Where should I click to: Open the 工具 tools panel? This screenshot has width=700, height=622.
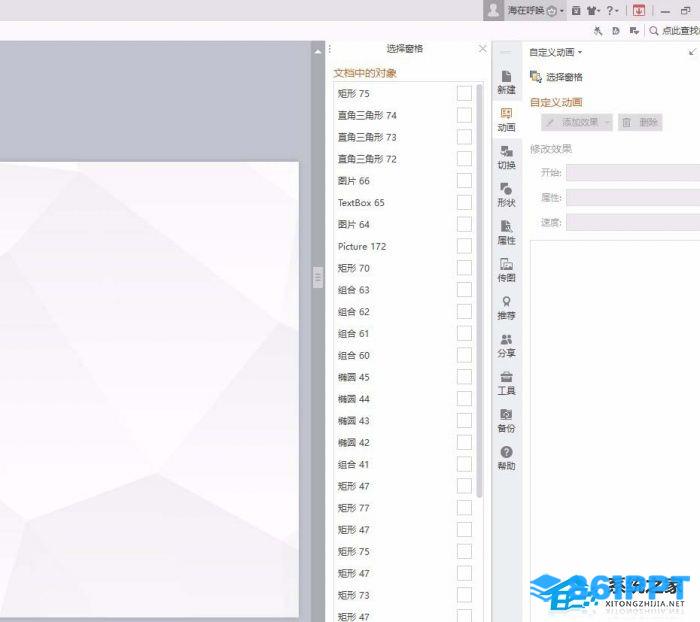[x=506, y=383]
